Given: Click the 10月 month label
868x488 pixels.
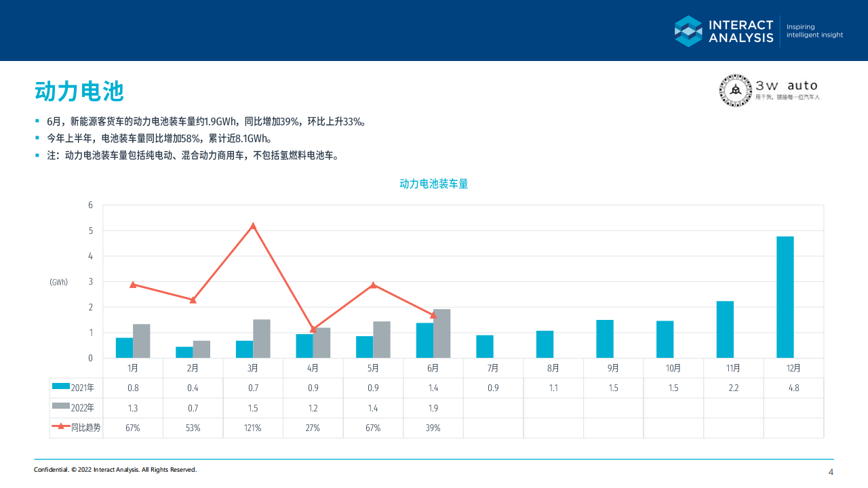Looking at the screenshot, I should [673, 368].
